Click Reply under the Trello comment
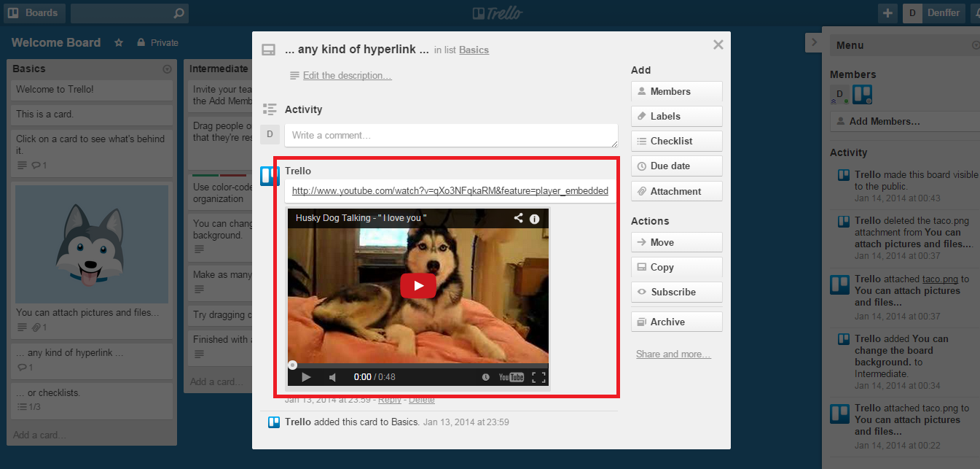This screenshot has width=980, height=469. (390, 400)
